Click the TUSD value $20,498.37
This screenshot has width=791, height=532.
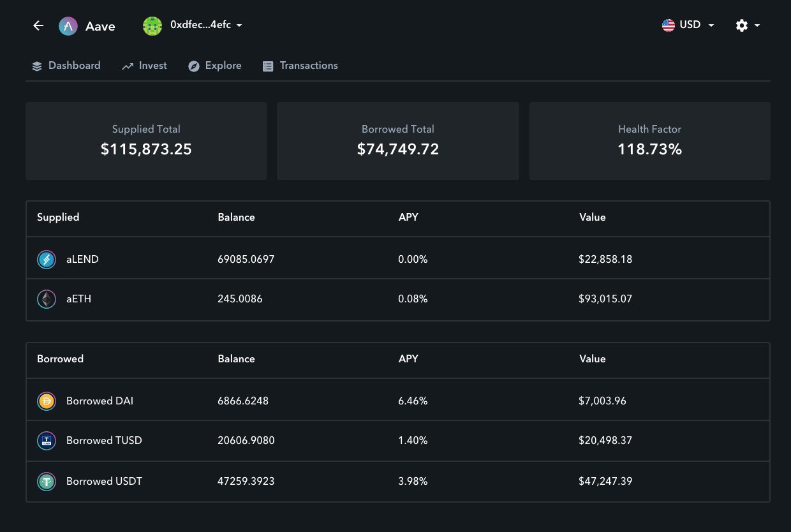[x=605, y=440]
